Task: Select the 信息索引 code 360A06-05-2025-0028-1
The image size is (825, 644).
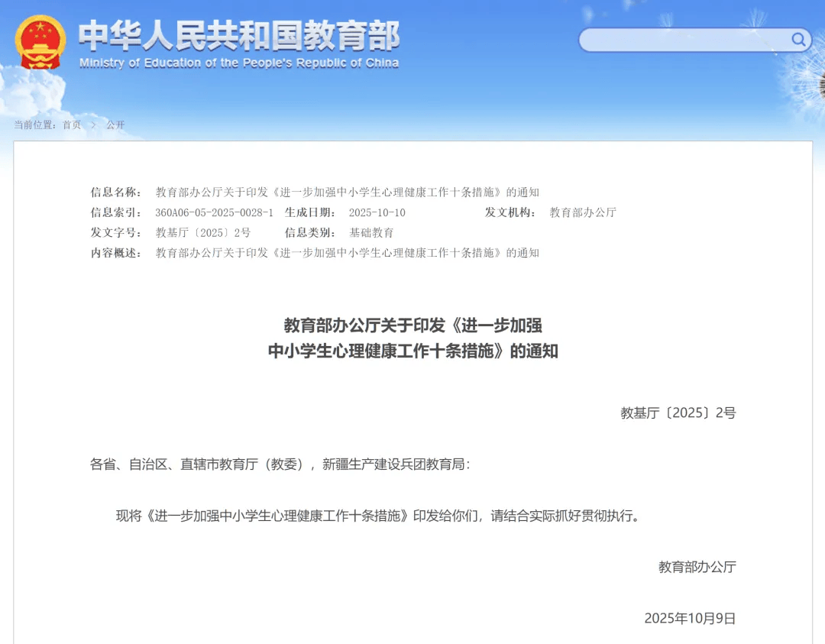Action: (215, 212)
